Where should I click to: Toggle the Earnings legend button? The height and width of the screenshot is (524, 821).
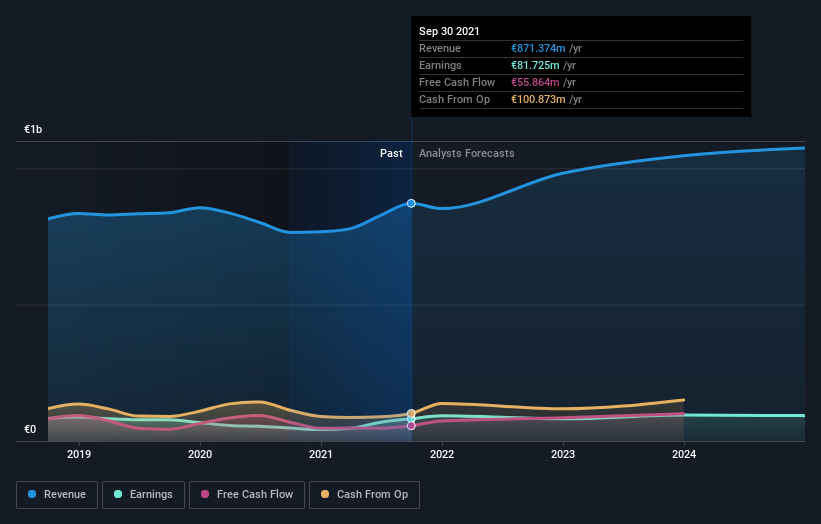coord(143,495)
